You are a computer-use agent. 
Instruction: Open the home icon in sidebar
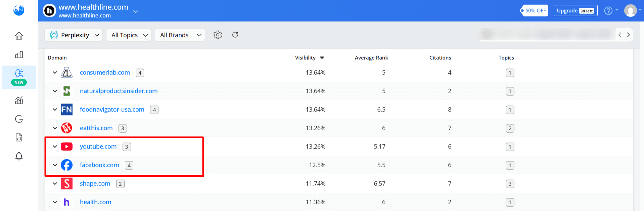point(19,36)
